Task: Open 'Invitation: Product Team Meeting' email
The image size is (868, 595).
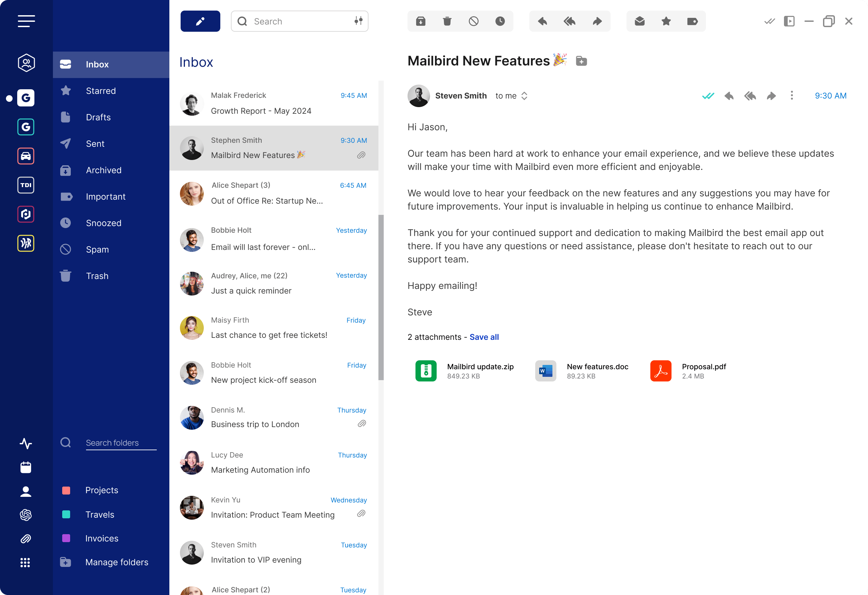Action: coord(274,508)
